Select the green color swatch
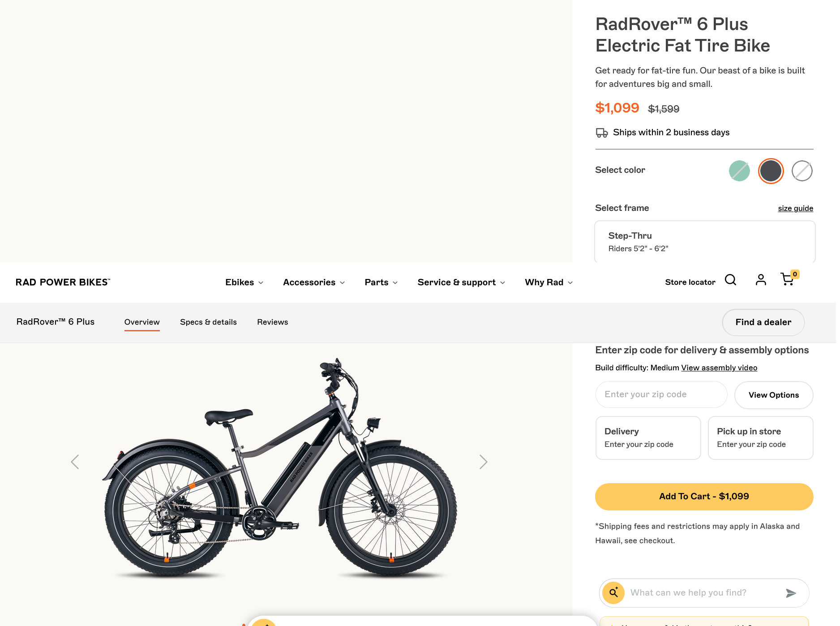Image resolution: width=840 pixels, height=626 pixels. tap(739, 171)
